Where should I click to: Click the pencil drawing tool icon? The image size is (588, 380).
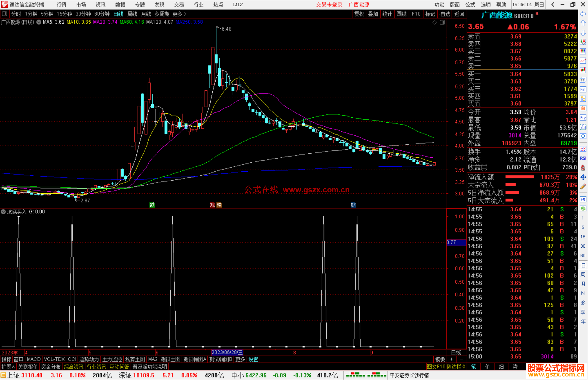click(x=583, y=187)
